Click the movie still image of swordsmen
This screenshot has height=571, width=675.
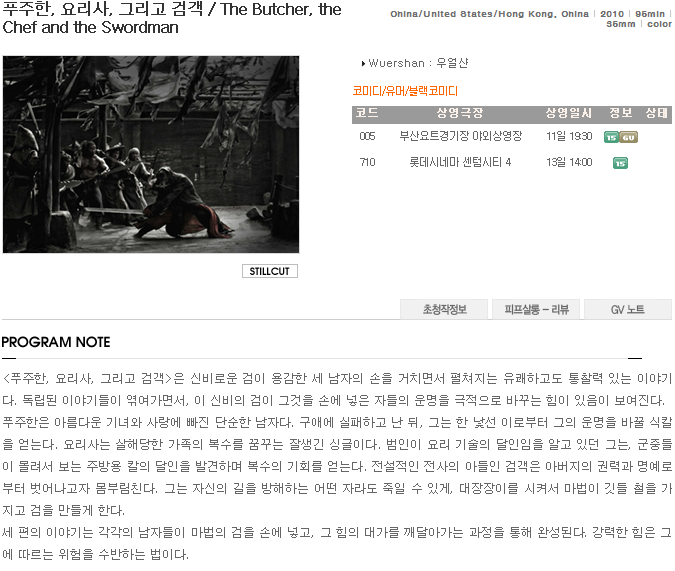coord(151,154)
